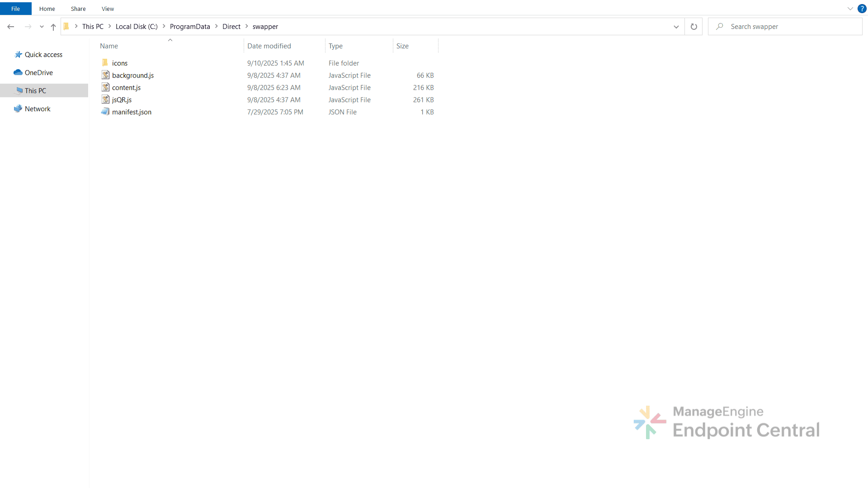Screen dimensions: 868x488
Task: Expand the address bar history dropdown
Action: [676, 27]
